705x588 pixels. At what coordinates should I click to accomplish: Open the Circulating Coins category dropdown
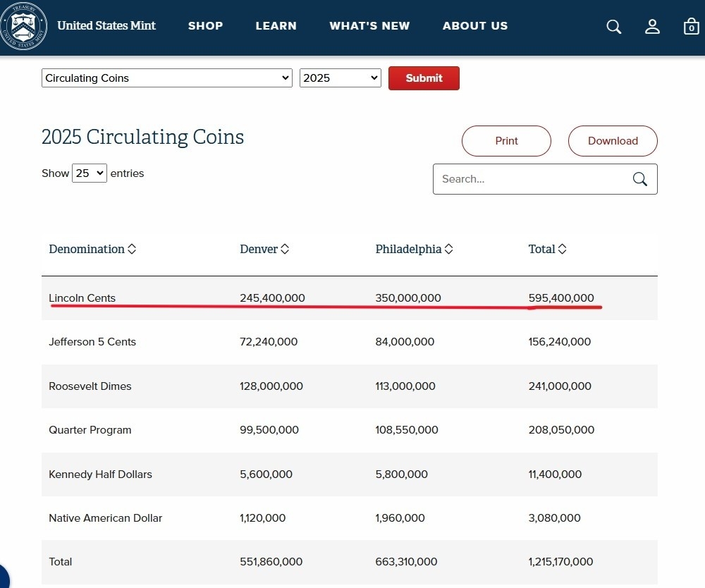pos(166,78)
